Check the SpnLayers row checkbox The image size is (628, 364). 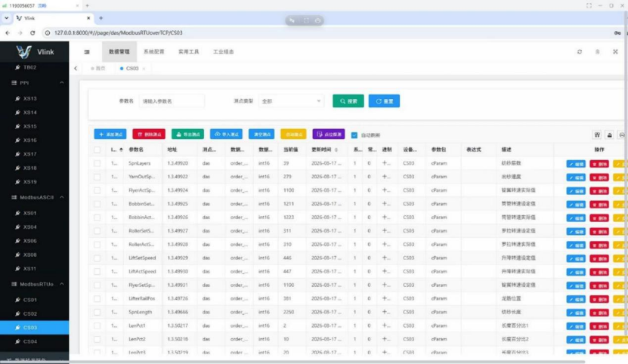tap(97, 163)
